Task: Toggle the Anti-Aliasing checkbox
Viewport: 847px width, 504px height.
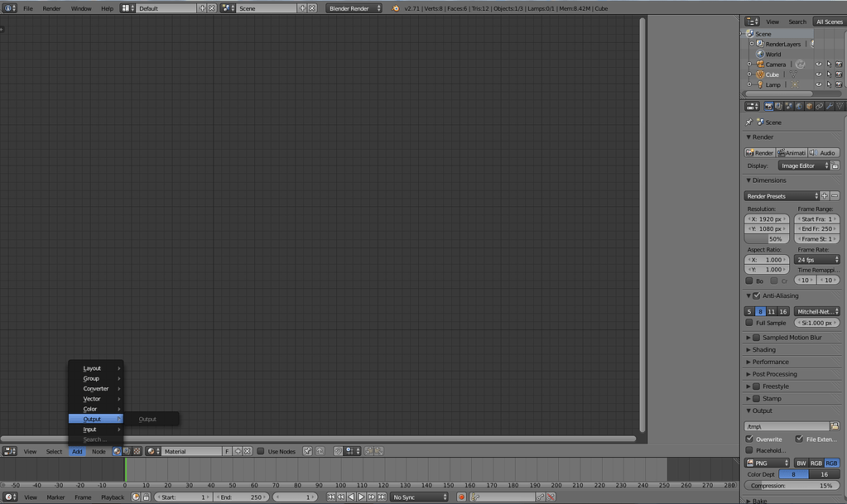Action: pos(756,295)
